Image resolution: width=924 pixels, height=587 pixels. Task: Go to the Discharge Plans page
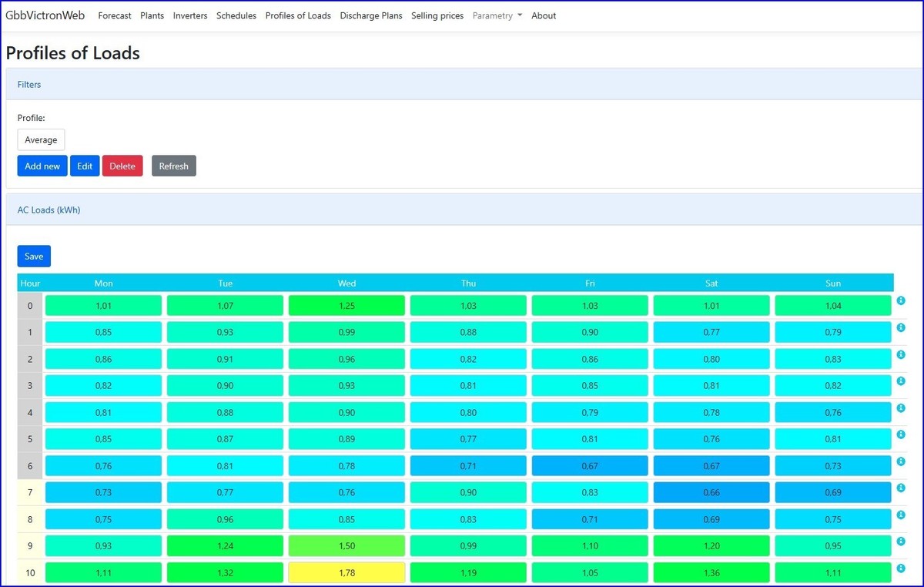click(370, 15)
